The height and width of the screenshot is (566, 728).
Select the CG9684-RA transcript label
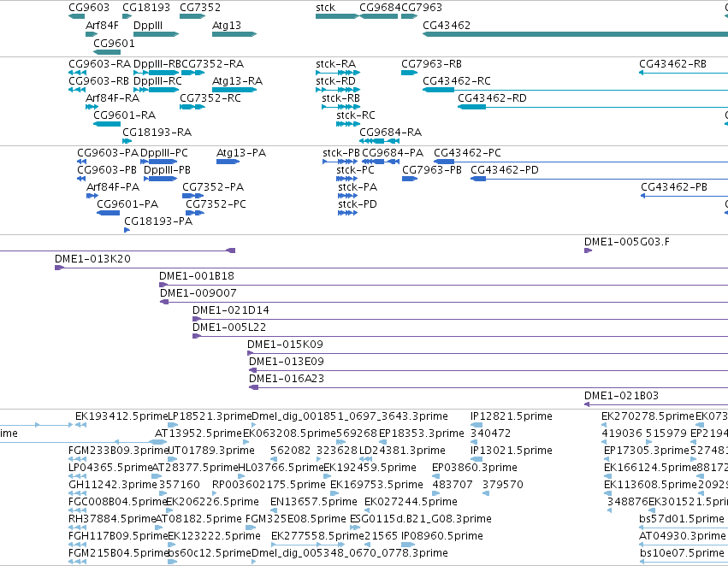(390, 133)
